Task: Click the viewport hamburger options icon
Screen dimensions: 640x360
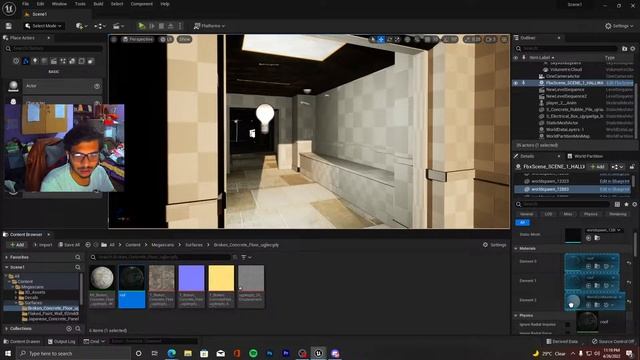Action: 114,39
